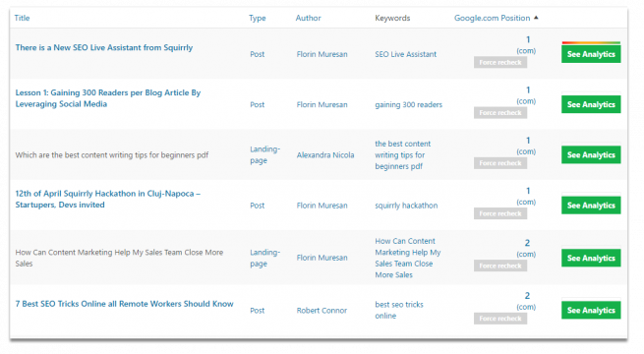
Task: Open 'There is a New SEO Live Assistant' post
Action: click(x=104, y=47)
